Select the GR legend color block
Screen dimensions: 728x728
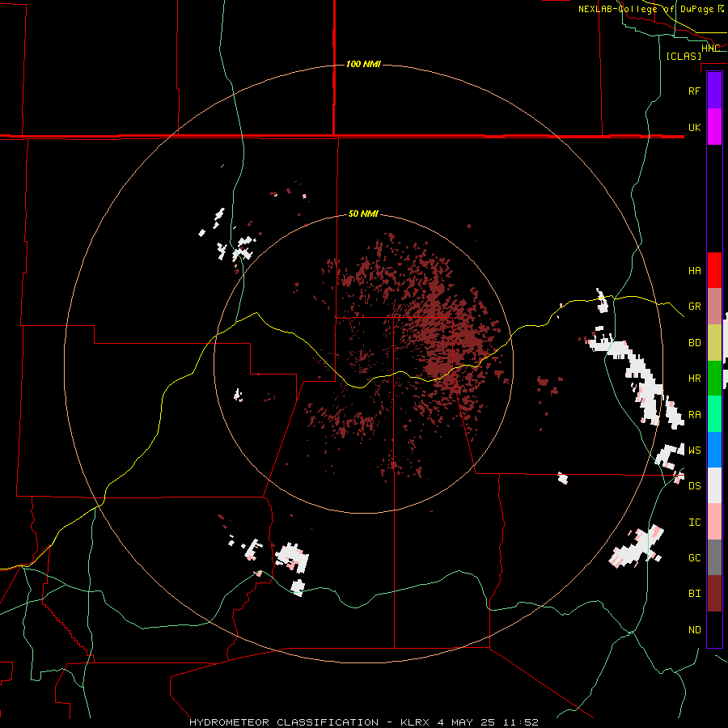[714, 307]
